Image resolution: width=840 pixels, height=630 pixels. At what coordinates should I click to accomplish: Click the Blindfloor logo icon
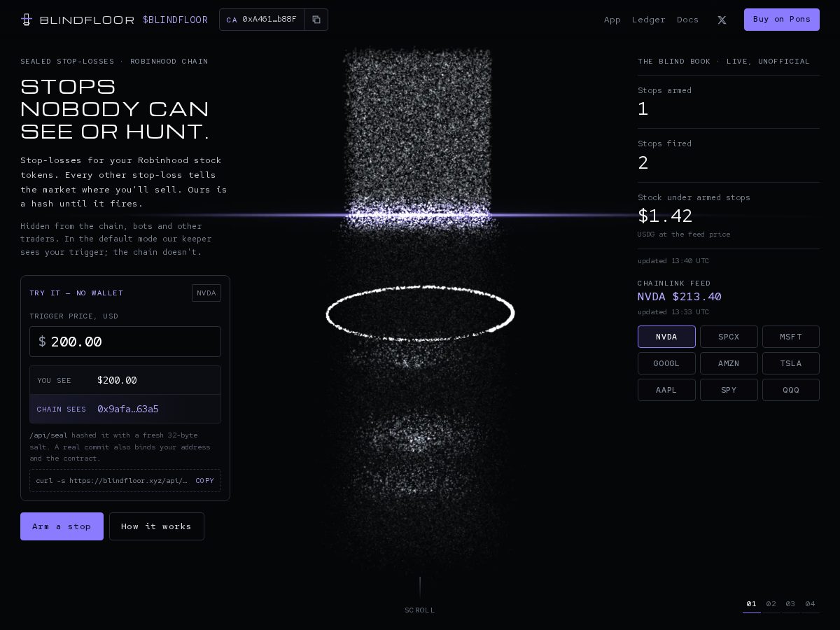(27, 20)
